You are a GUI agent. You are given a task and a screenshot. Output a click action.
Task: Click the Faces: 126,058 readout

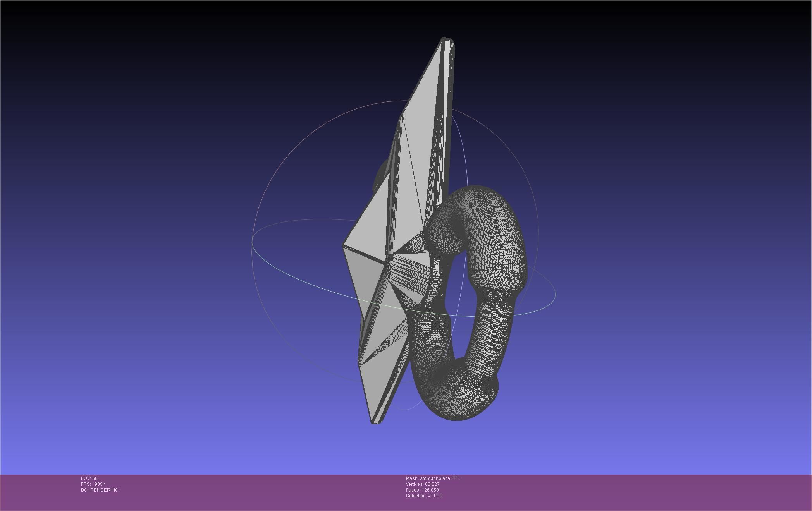pos(422,490)
